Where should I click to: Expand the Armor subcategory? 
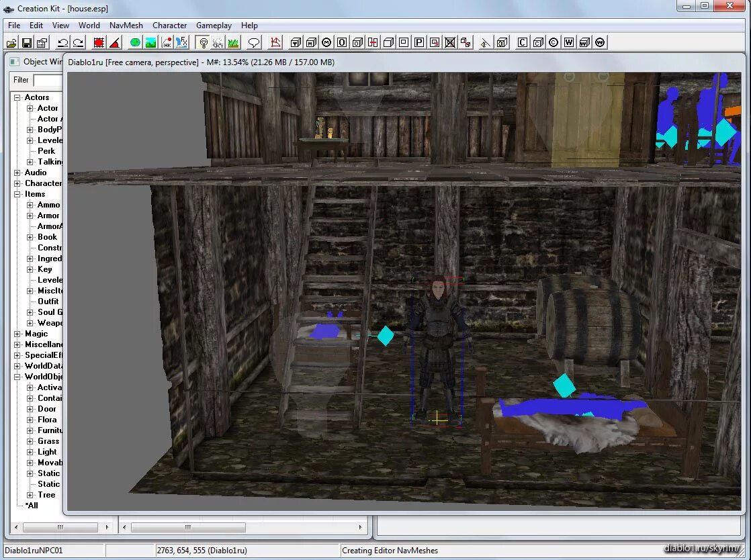pos(30,216)
